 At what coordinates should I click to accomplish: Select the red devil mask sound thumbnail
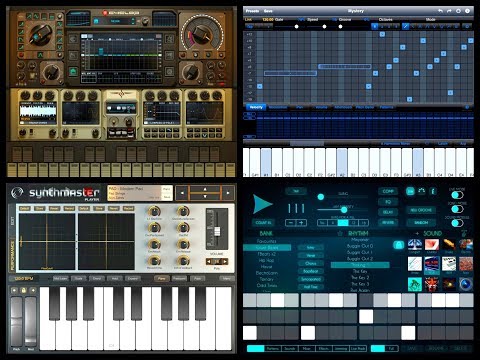coord(432,284)
